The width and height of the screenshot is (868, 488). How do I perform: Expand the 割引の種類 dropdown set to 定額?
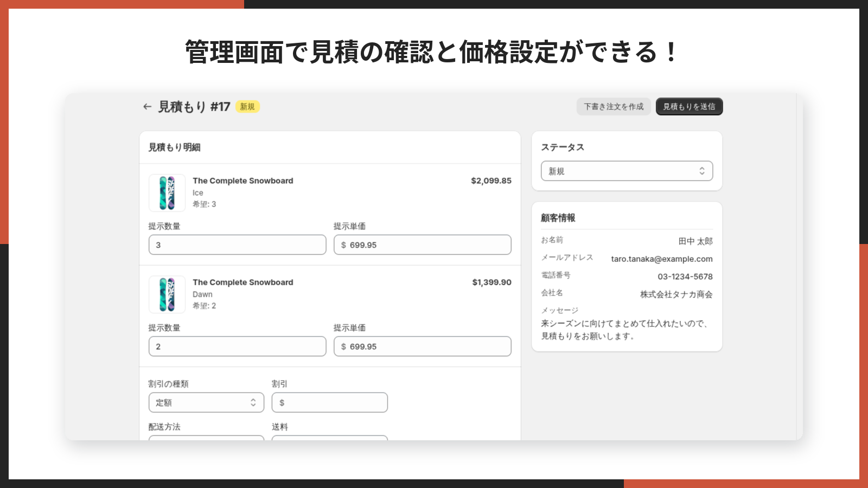pos(206,402)
